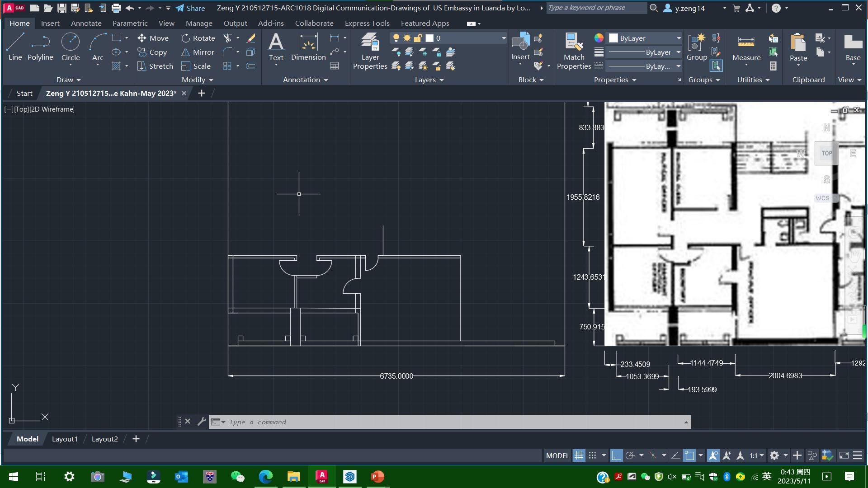Screen dimensions: 868x488
Task: Click into the Type a command field
Action: [x=452, y=422]
